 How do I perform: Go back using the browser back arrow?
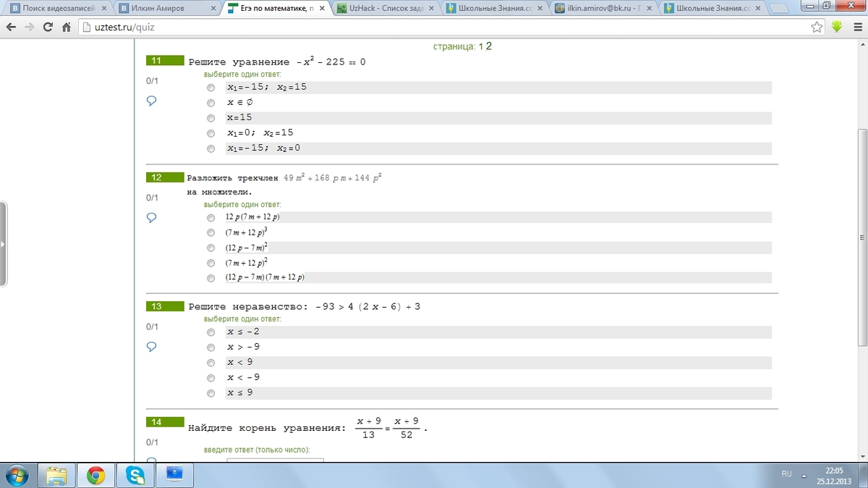(10, 28)
